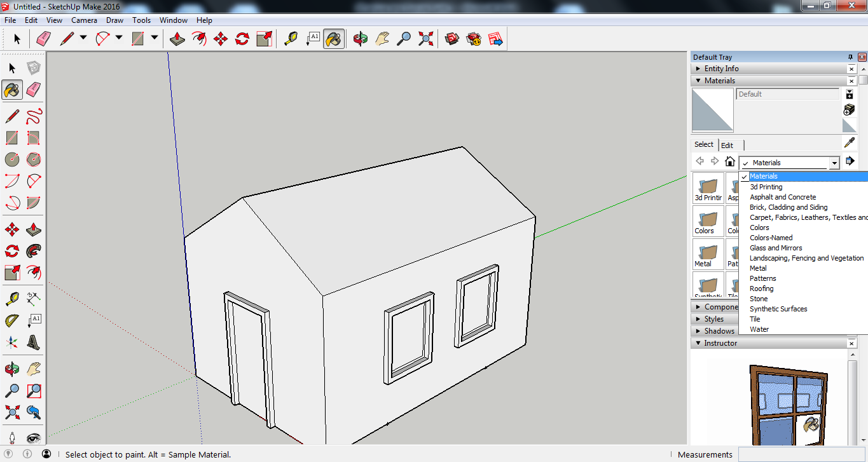Viewport: 868px width, 462px height.
Task: Switch to the Edit tab in Materials
Action: 727,146
